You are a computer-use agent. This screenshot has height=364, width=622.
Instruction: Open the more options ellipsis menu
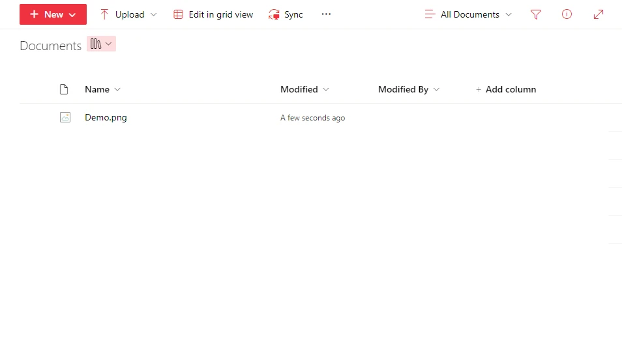point(326,14)
